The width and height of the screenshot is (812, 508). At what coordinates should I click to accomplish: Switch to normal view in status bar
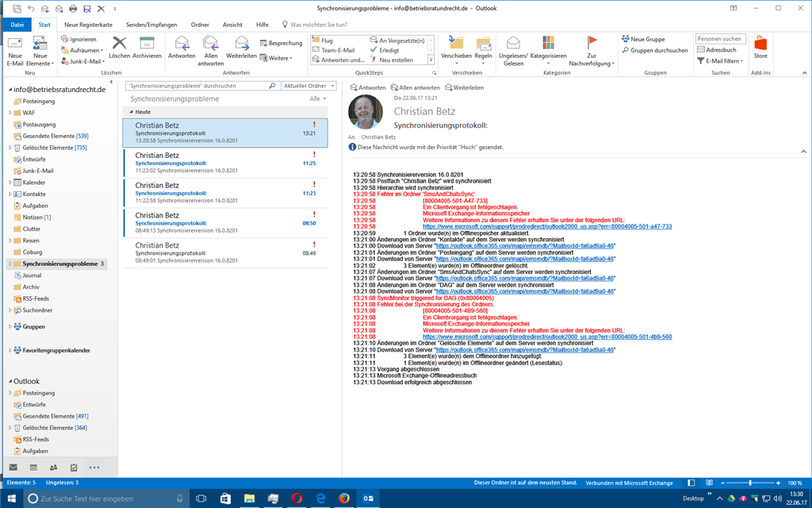coord(691,483)
